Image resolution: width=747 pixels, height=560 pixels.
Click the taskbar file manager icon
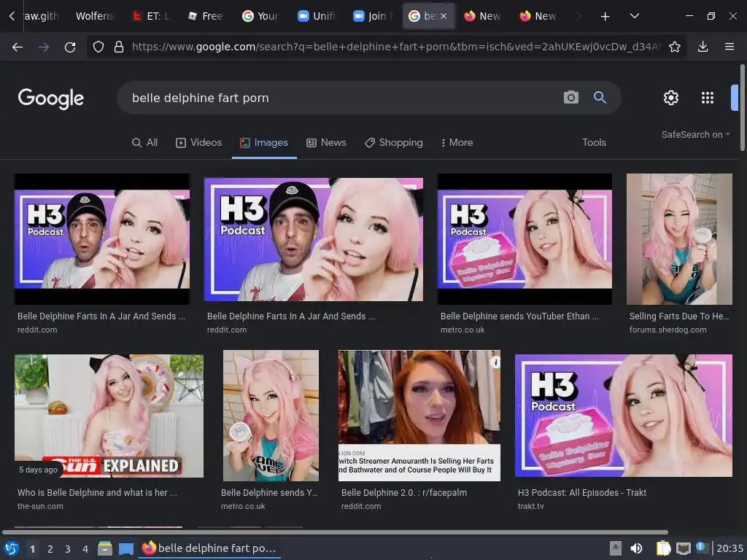105,548
